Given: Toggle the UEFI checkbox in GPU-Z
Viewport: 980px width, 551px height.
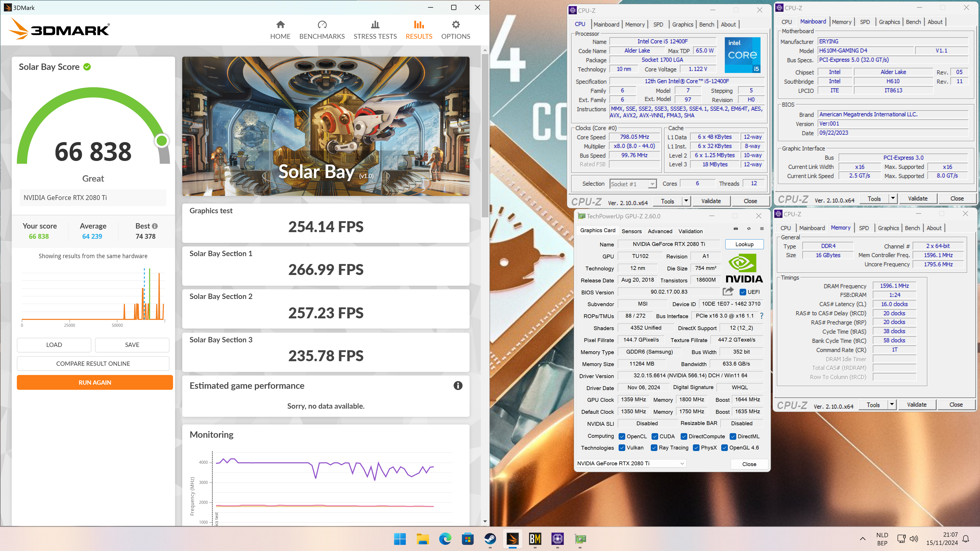Looking at the screenshot, I should coord(743,292).
